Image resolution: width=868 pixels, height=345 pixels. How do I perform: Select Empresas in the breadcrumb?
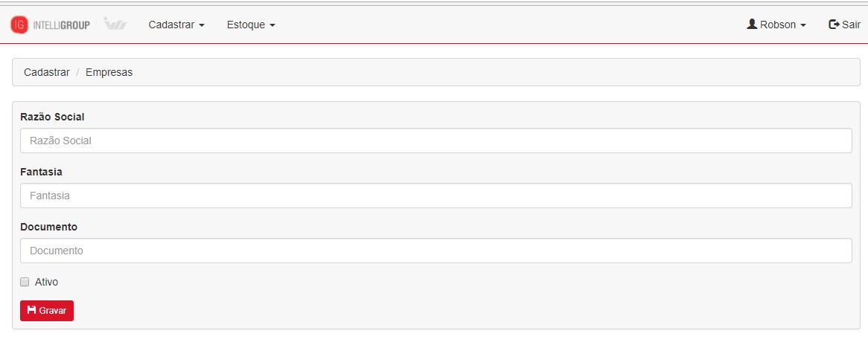[109, 72]
